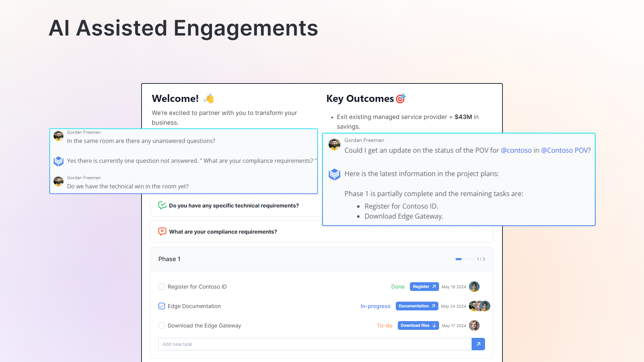Click the orange unanswered-question chat icon
This screenshot has height=362, width=644.
pos(162,232)
